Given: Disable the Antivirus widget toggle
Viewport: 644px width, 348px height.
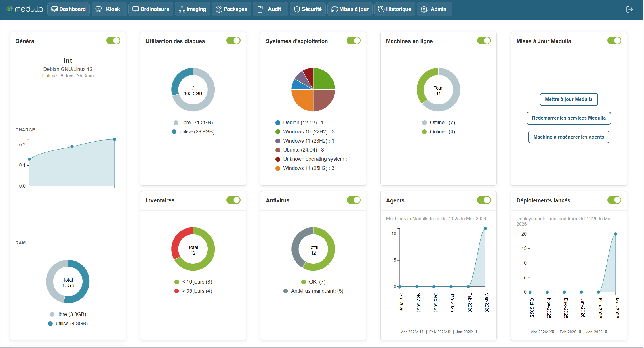Looking at the screenshot, I should pyautogui.click(x=353, y=200).
